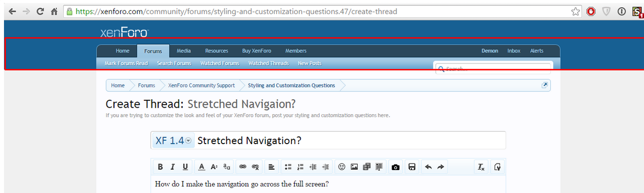The image size is (644, 193).
Task: Click the unlink icon
Action: 256,167
